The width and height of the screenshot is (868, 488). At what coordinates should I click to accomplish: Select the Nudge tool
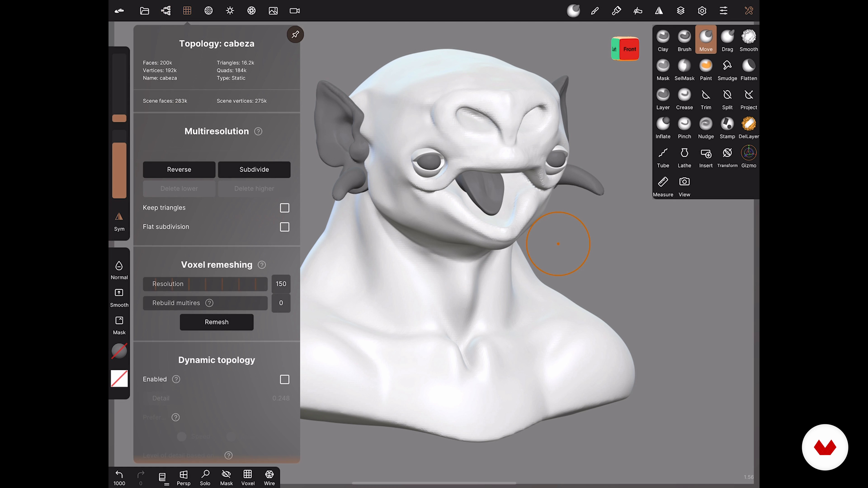click(705, 128)
